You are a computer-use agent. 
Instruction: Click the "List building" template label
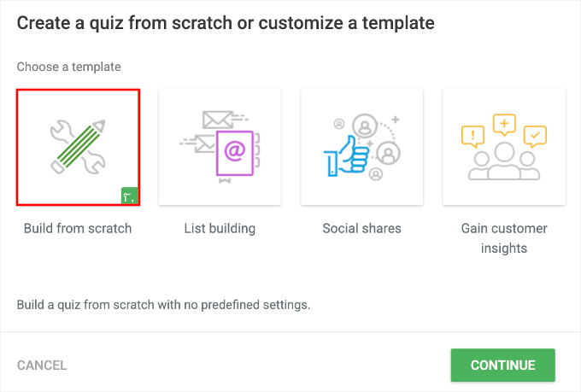tap(220, 228)
